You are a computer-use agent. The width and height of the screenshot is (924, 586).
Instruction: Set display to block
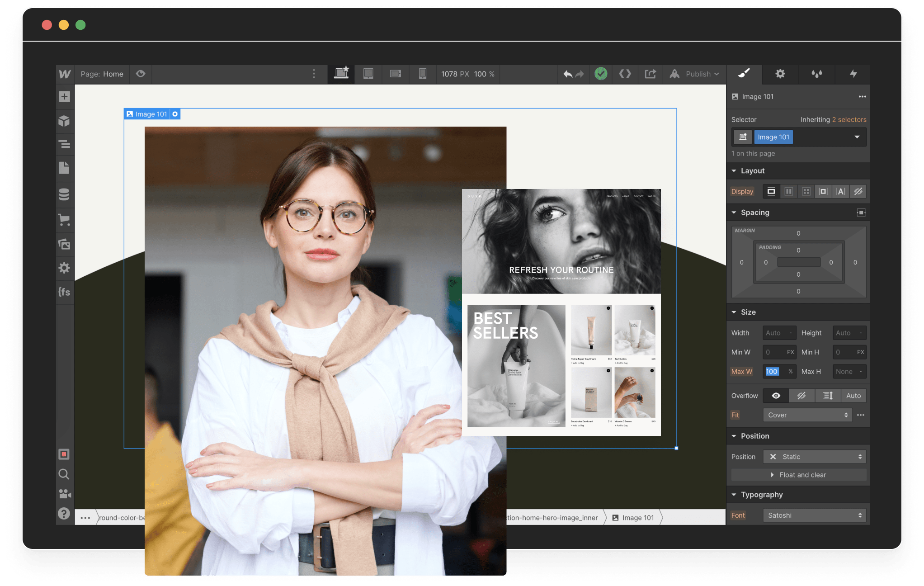coord(771,191)
